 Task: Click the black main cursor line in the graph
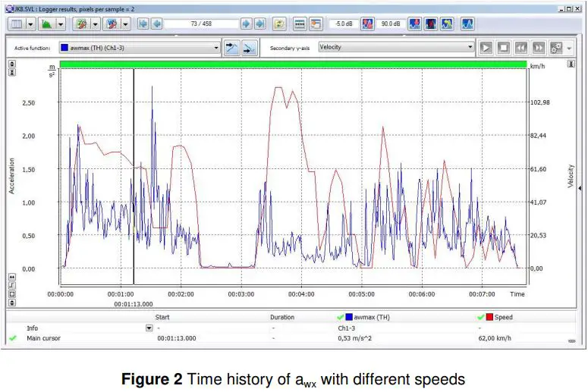[x=134, y=177]
